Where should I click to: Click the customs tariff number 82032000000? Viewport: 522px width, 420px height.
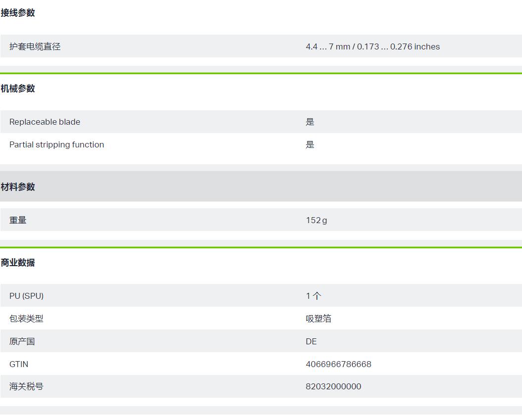[x=333, y=386]
